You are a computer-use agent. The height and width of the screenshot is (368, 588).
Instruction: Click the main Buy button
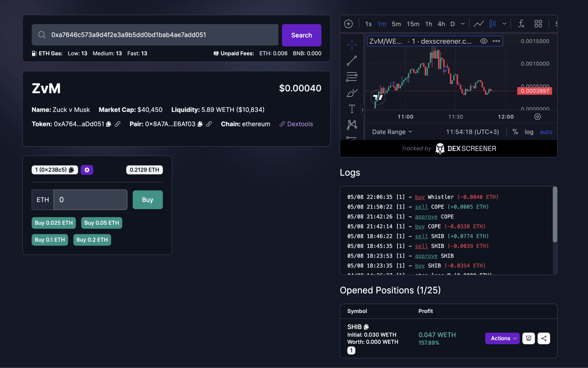[x=148, y=200]
